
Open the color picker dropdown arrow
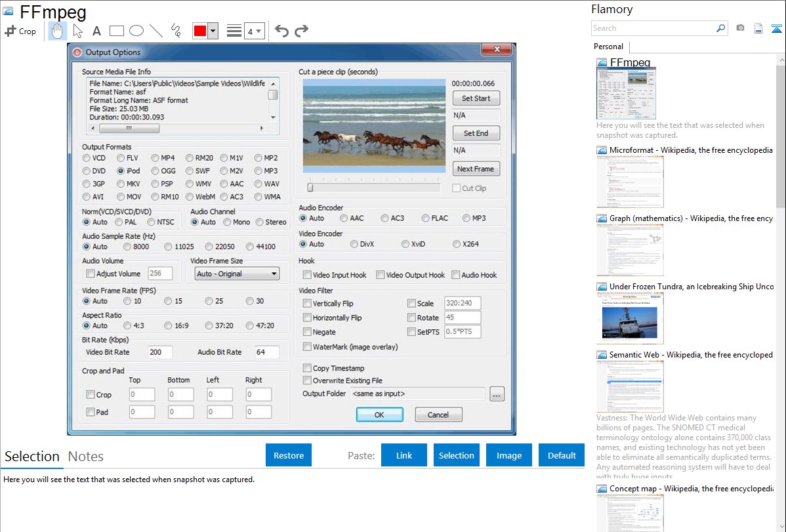click(213, 31)
